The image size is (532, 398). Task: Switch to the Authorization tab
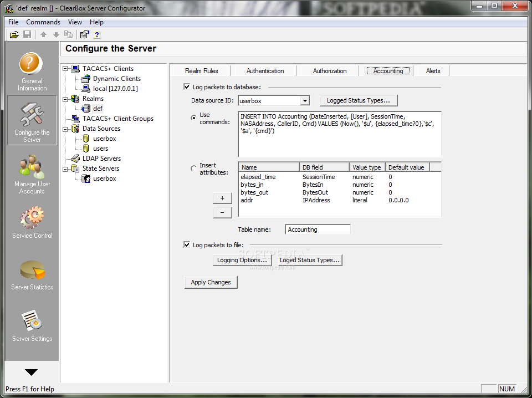(x=329, y=71)
